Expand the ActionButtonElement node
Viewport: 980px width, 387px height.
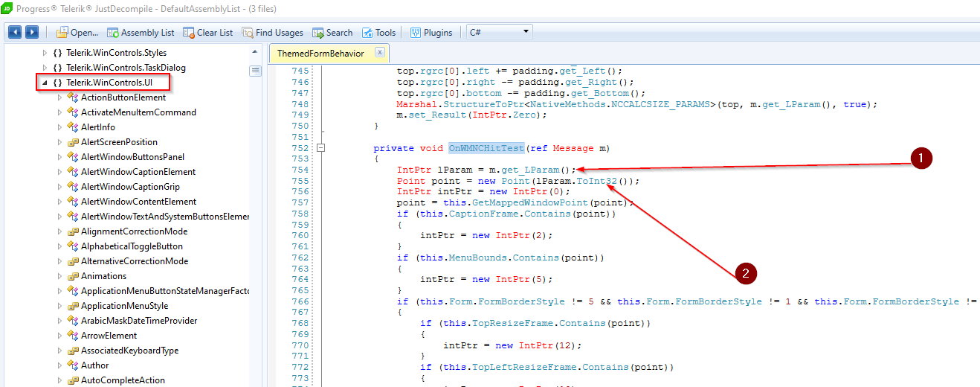[x=60, y=97]
